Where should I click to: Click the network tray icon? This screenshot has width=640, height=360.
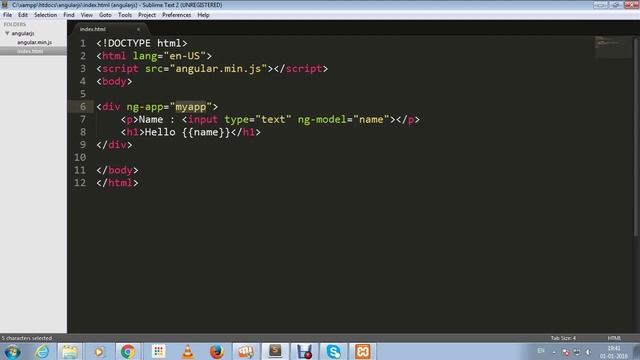(577, 352)
